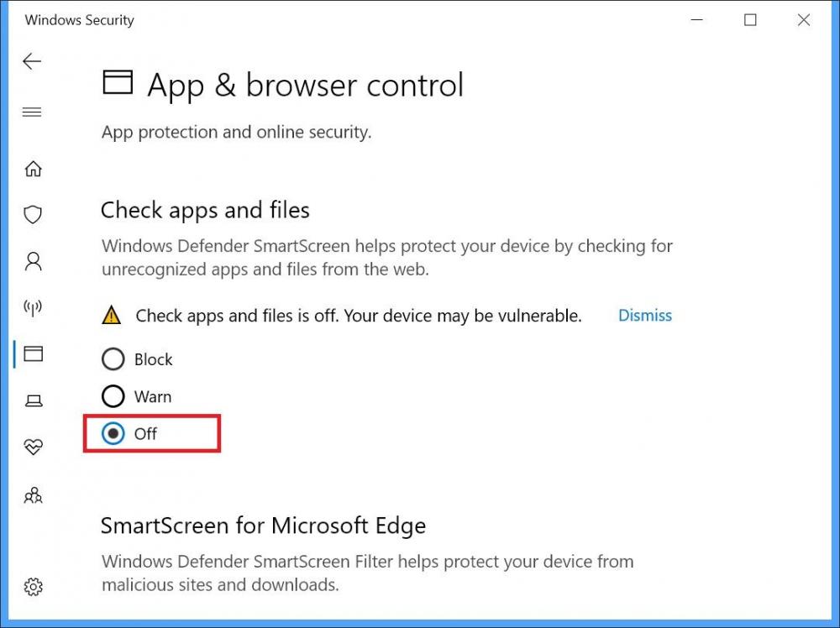
Task: Open Home in the sidebar
Action: click(x=34, y=169)
